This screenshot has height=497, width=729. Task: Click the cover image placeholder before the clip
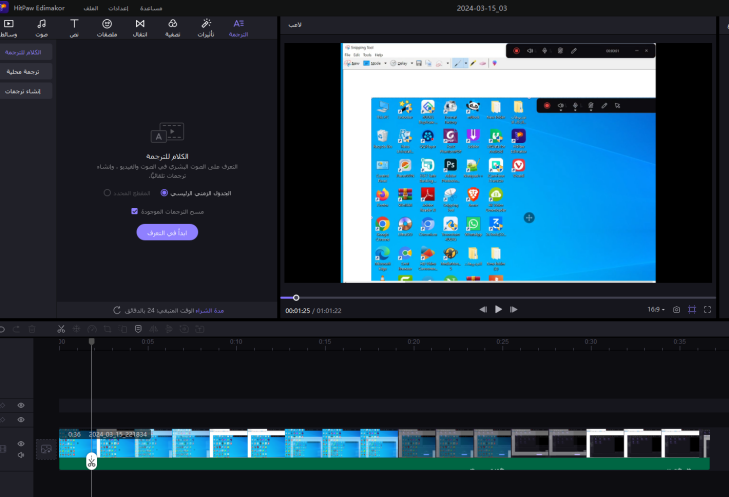click(x=46, y=449)
